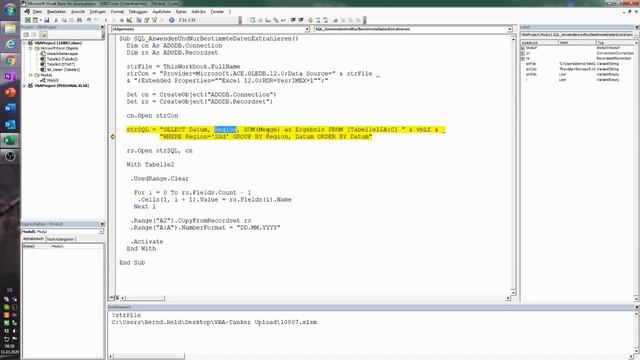Click the call stack ellipsis button
Viewport: 640px width, 360px height.
[636, 35]
